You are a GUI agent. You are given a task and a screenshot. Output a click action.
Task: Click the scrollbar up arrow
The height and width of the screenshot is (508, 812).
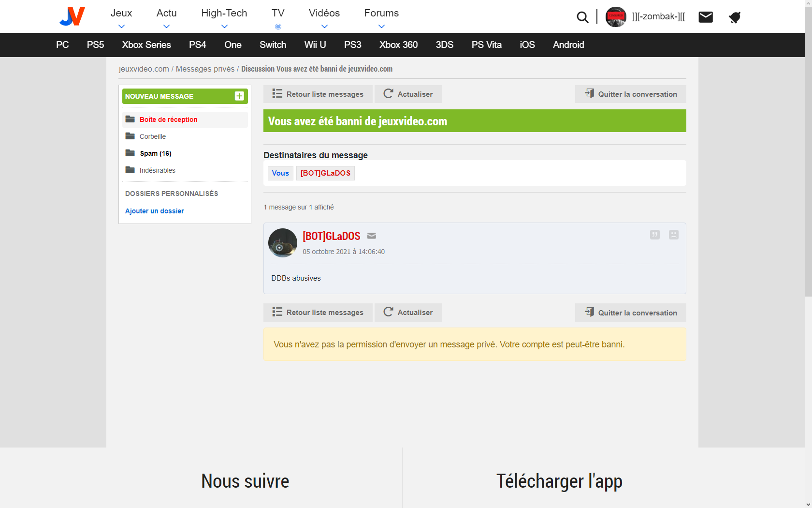(808, 4)
